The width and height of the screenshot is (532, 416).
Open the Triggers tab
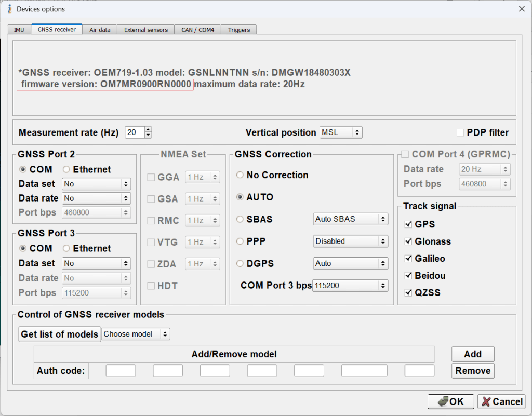click(x=238, y=30)
